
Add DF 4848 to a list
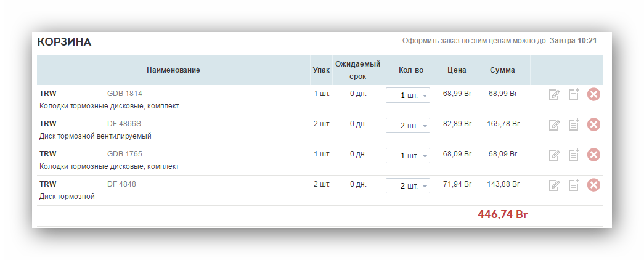pyautogui.click(x=574, y=185)
